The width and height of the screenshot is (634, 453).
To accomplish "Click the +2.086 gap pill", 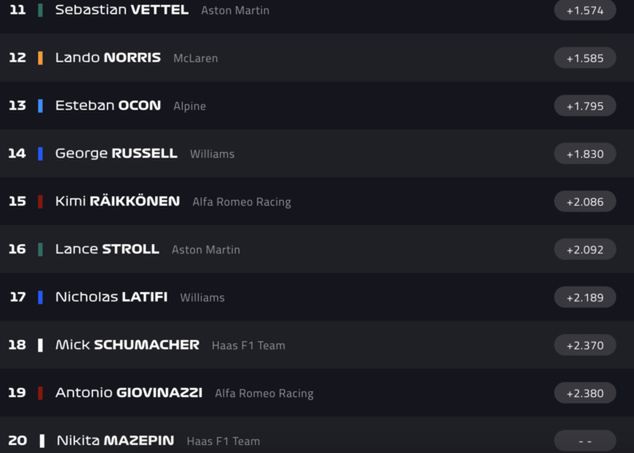I will coord(584,202).
